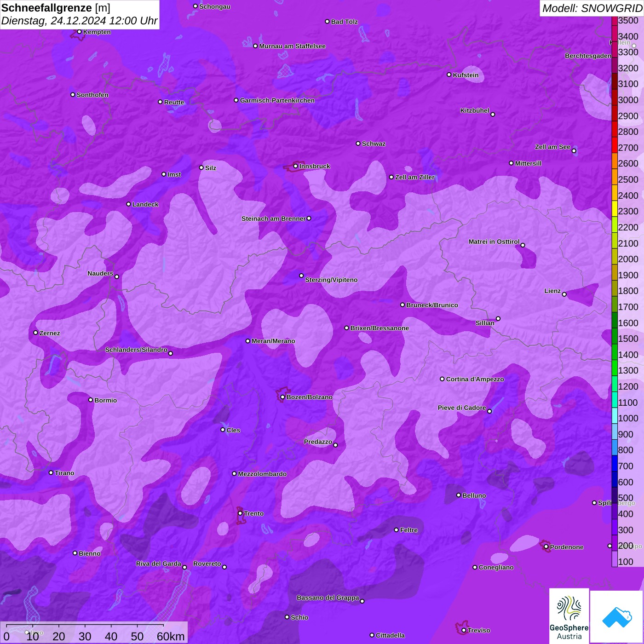
Task: Select the Bozen/Bolzano city marker
Action: (x=282, y=397)
